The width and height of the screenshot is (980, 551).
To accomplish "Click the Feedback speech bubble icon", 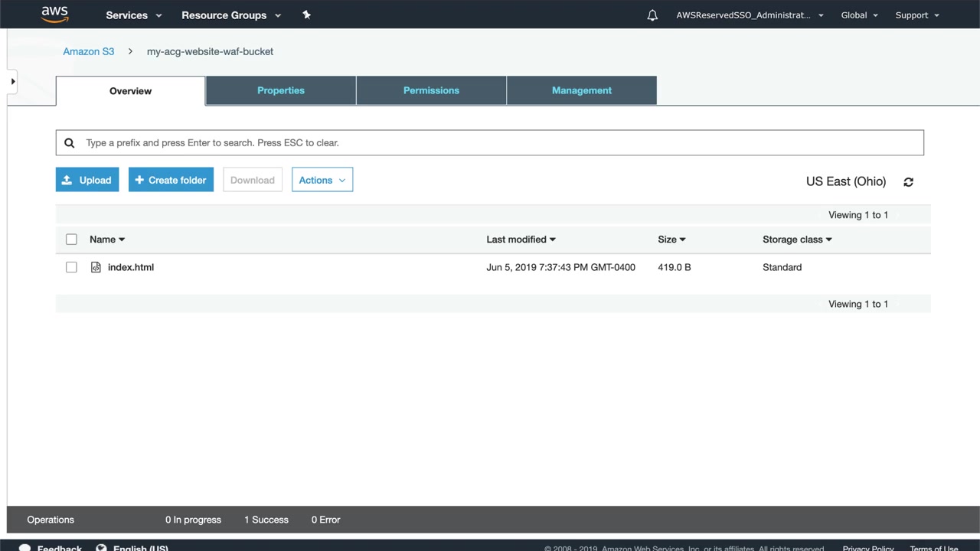I will [24, 548].
